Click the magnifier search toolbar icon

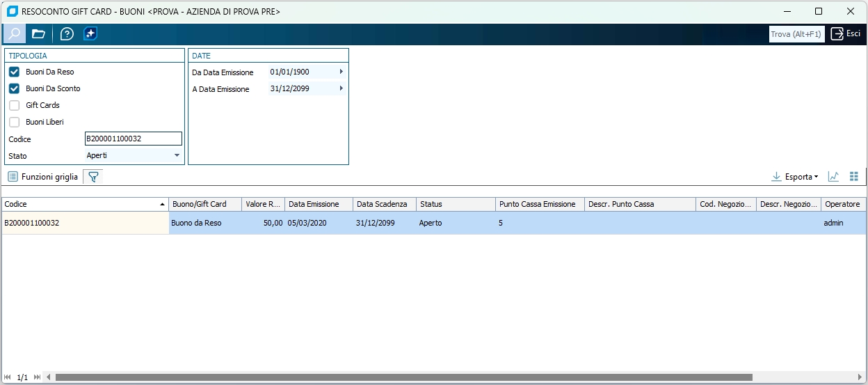pos(15,33)
